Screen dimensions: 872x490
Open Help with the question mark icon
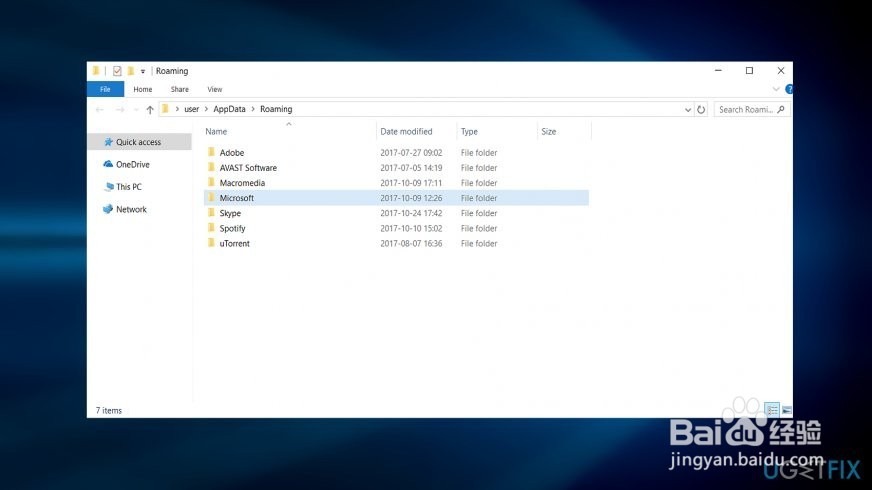coord(789,89)
